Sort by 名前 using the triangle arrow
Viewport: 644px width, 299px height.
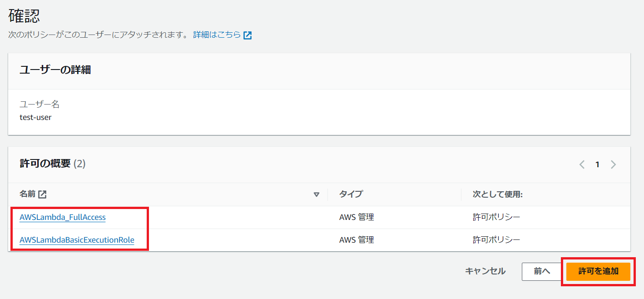point(317,194)
